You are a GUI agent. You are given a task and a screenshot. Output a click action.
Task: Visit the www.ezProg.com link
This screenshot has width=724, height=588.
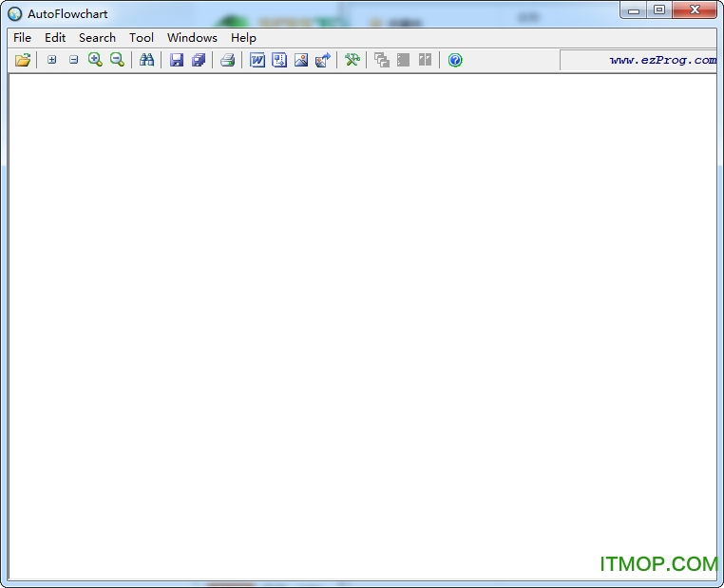pyautogui.click(x=662, y=60)
